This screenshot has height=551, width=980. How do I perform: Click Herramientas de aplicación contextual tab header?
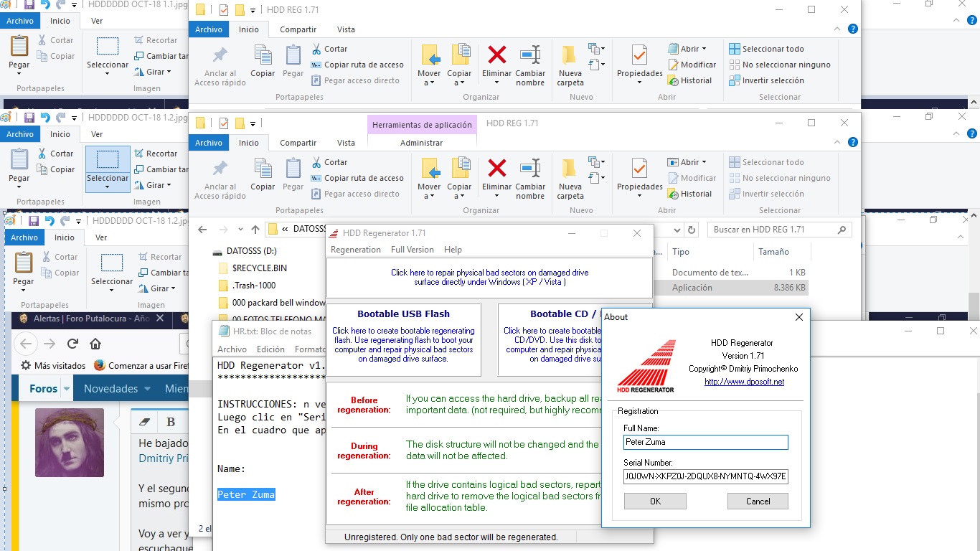[x=422, y=125]
